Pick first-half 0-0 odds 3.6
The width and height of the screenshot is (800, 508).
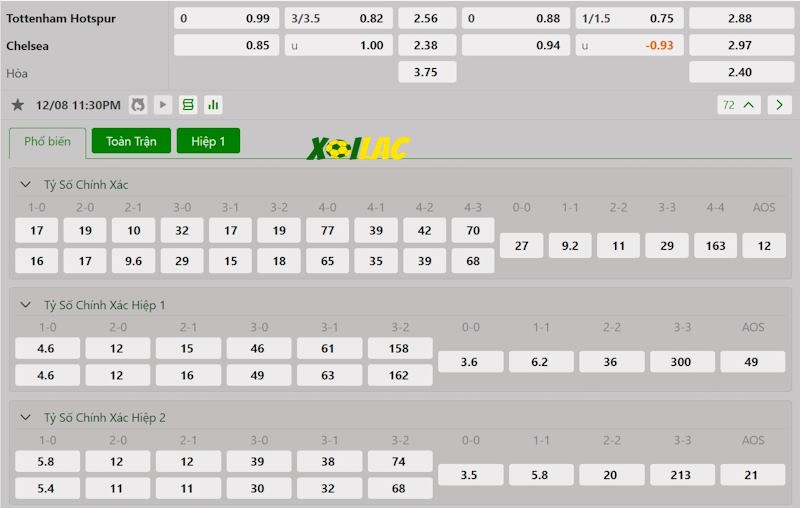(470, 362)
